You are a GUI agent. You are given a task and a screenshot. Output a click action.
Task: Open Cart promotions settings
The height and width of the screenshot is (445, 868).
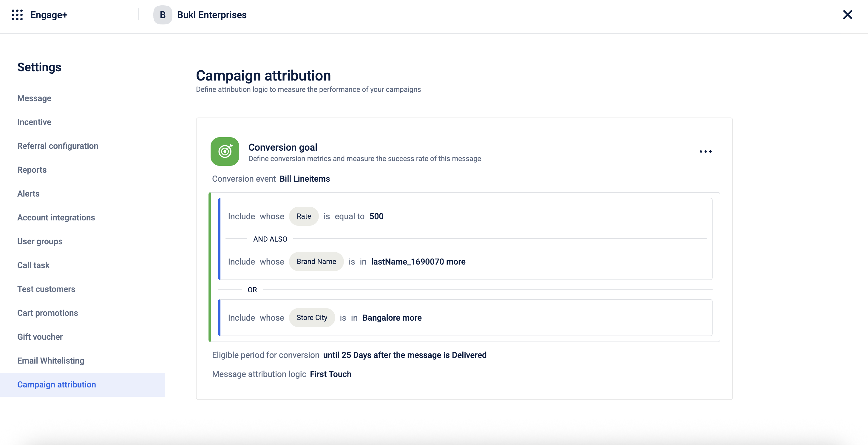coord(47,313)
